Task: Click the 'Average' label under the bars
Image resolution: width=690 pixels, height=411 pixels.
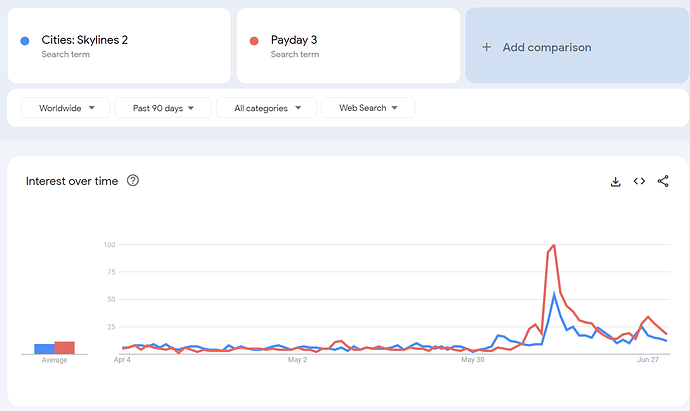Action: click(55, 360)
